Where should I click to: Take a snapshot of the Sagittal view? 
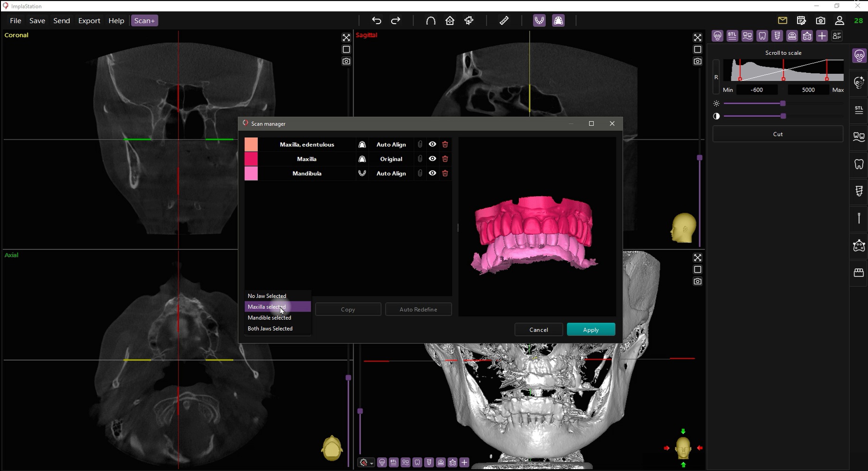tap(698, 61)
